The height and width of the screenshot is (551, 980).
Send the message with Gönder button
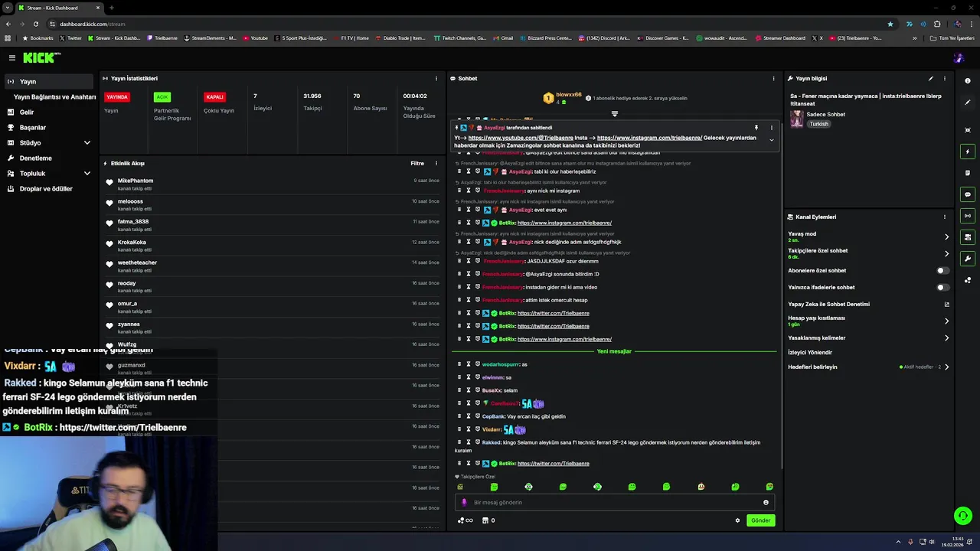pyautogui.click(x=760, y=520)
